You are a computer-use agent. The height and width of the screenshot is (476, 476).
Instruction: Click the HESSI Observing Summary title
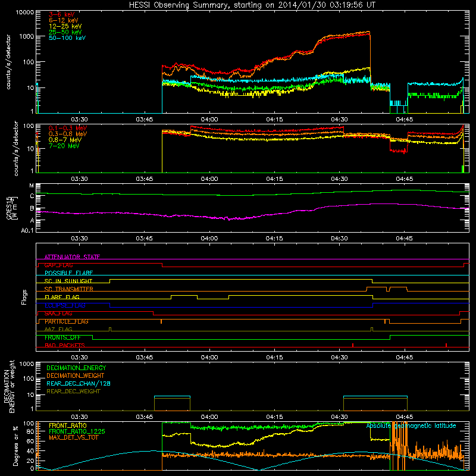252,5
